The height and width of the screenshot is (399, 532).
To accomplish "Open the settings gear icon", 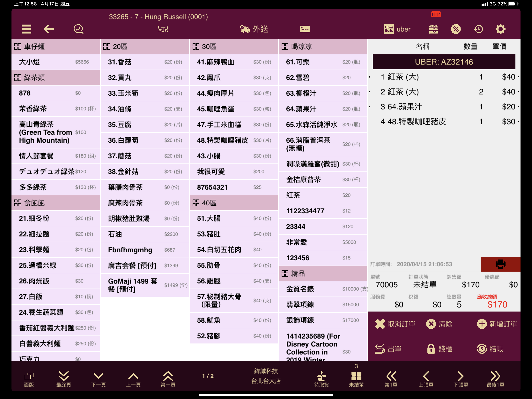I will [x=500, y=29].
